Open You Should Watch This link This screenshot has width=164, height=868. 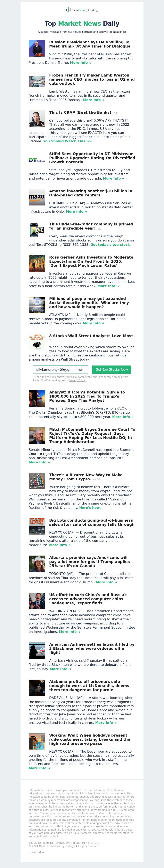[67, 141]
